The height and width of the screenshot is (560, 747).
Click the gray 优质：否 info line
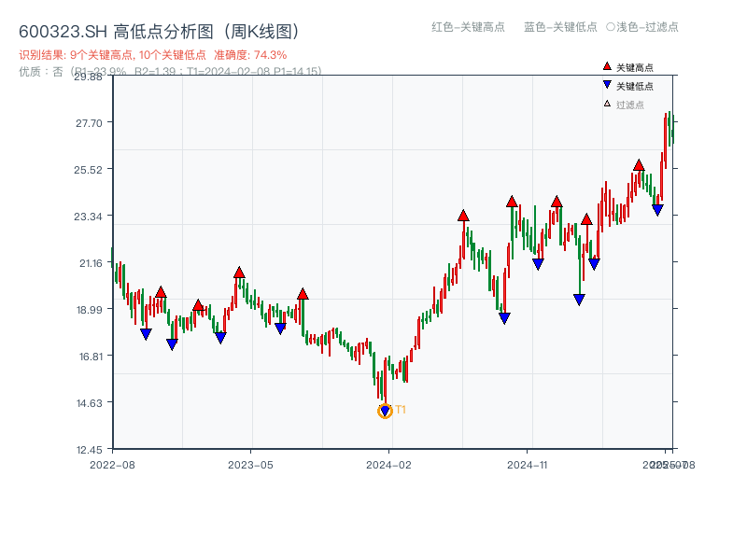[x=170, y=72]
